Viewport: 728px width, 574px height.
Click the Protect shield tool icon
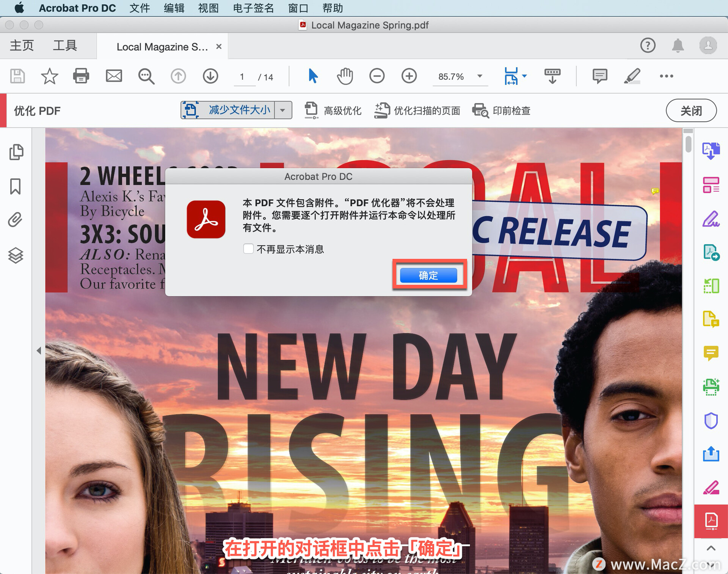pos(711,420)
